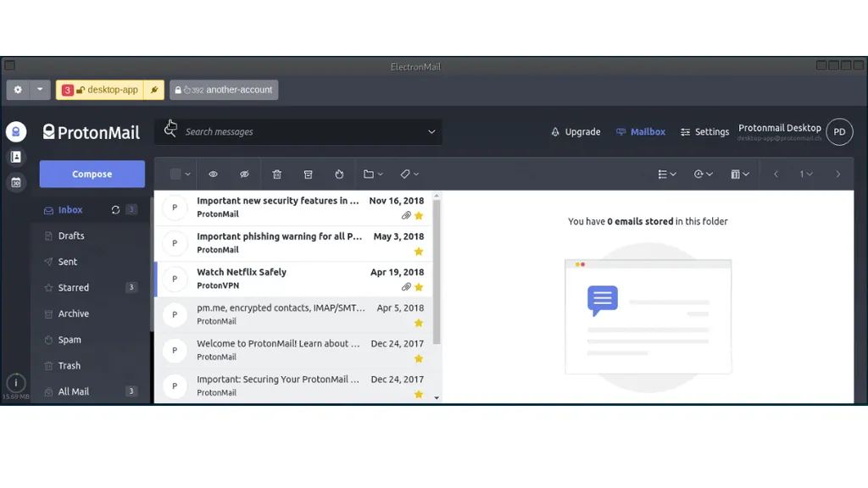The width and height of the screenshot is (868, 488).
Task: Click the message list scrollbar
Action: [x=437, y=272]
